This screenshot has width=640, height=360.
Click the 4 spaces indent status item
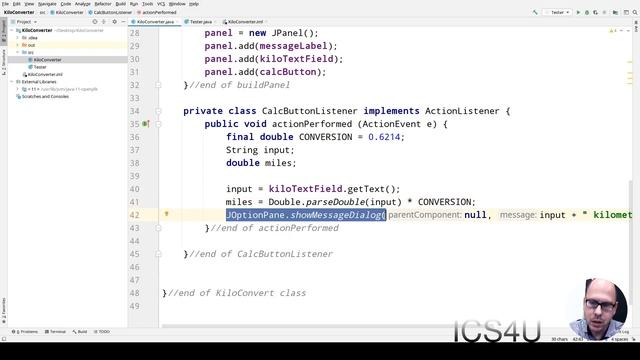coord(619,339)
